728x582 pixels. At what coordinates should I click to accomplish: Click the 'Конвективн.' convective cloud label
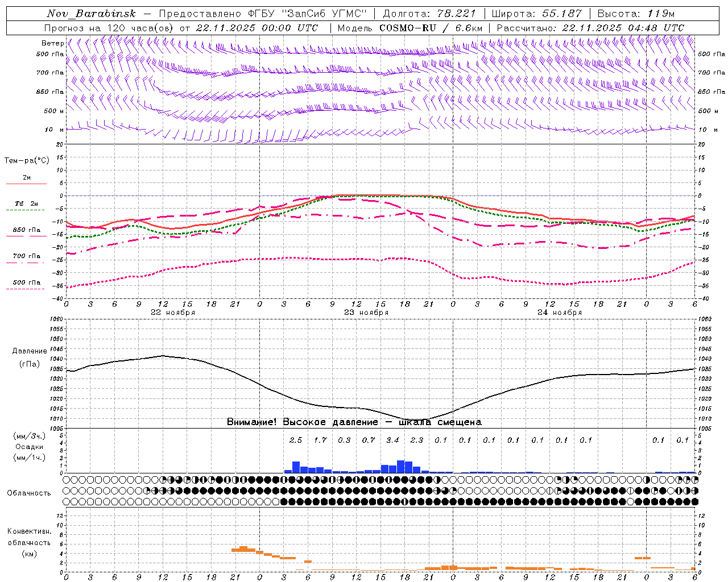[x=29, y=531]
